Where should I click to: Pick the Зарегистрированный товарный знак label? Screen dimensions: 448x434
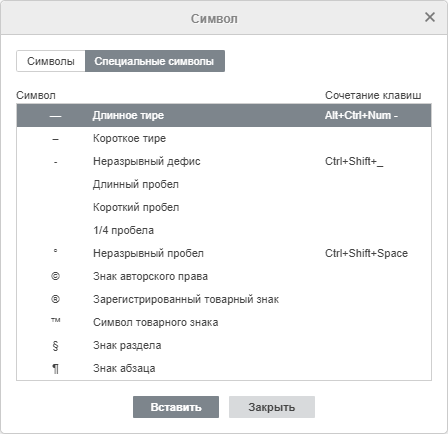(186, 299)
